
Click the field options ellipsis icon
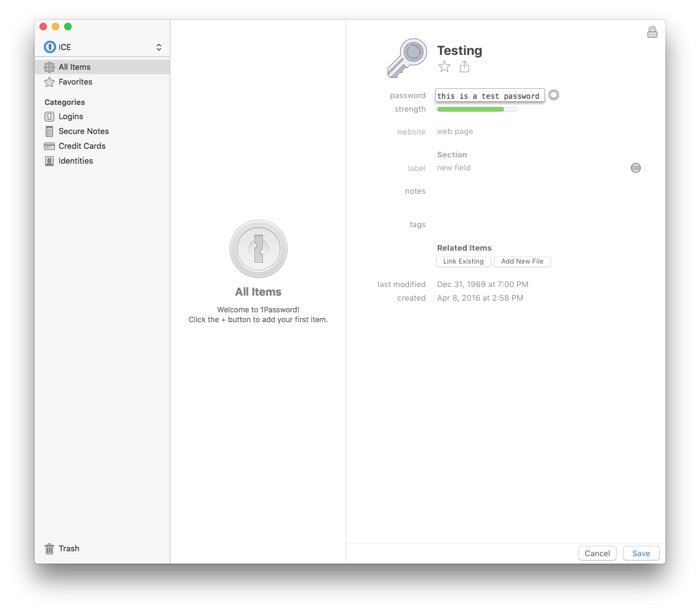pos(636,168)
